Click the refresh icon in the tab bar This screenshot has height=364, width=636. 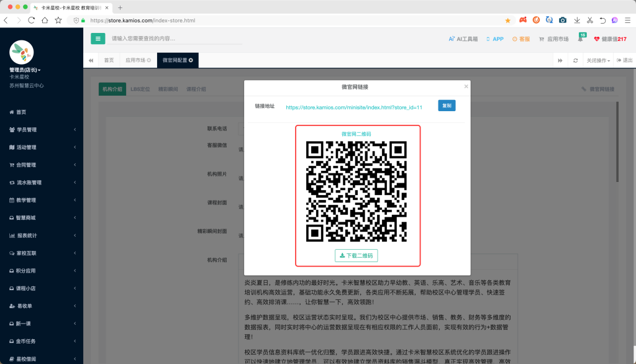(576, 60)
